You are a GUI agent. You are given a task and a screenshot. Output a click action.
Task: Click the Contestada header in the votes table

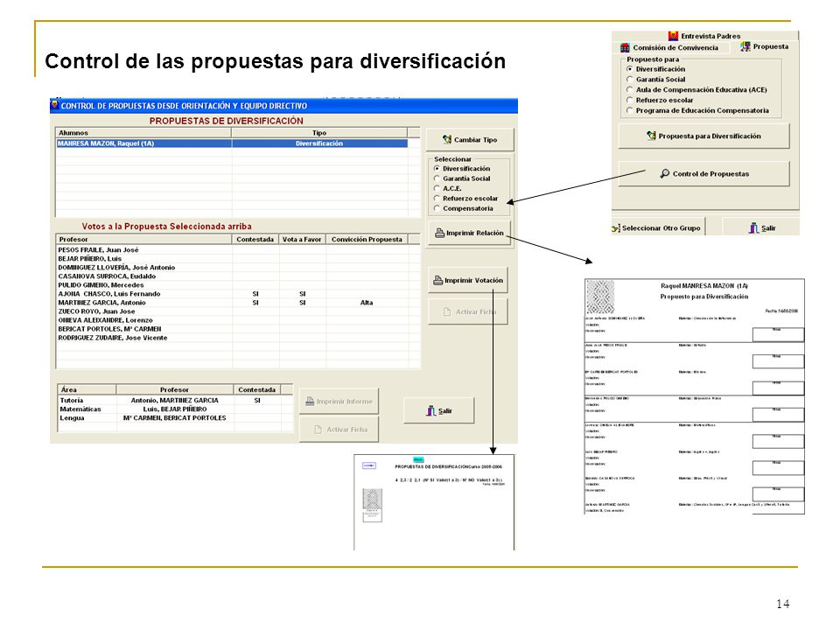(255, 239)
